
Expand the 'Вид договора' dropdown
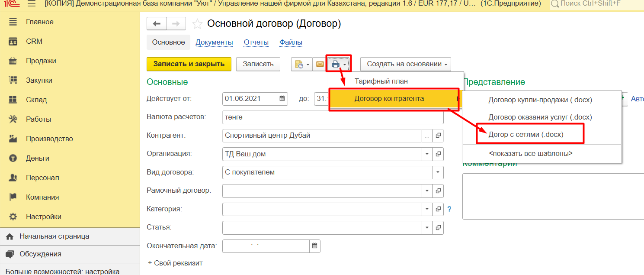tap(438, 172)
